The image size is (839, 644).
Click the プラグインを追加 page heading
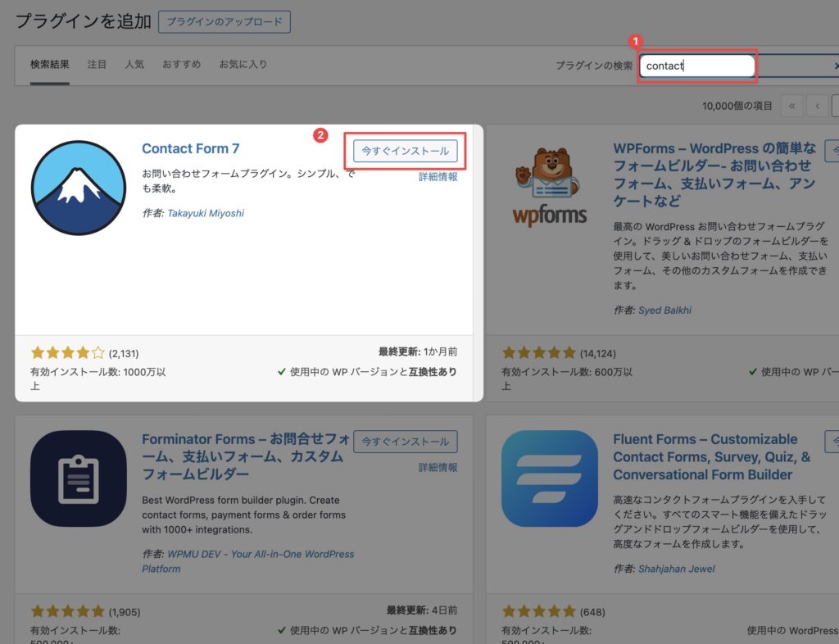[84, 21]
